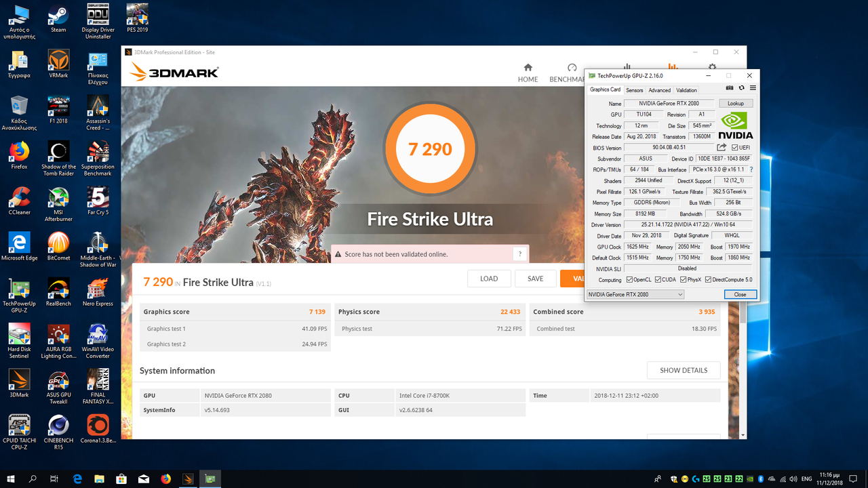
Task: Switch to the Validation tab
Action: tap(686, 90)
